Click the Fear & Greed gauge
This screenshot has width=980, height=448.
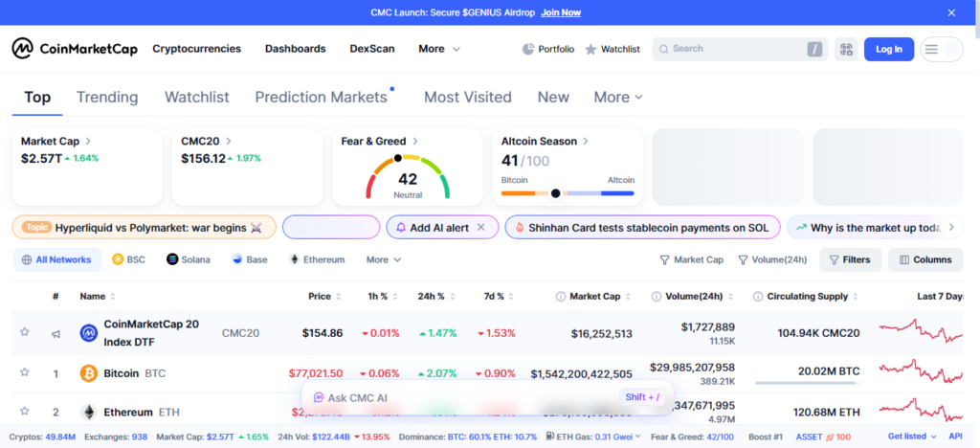408,177
